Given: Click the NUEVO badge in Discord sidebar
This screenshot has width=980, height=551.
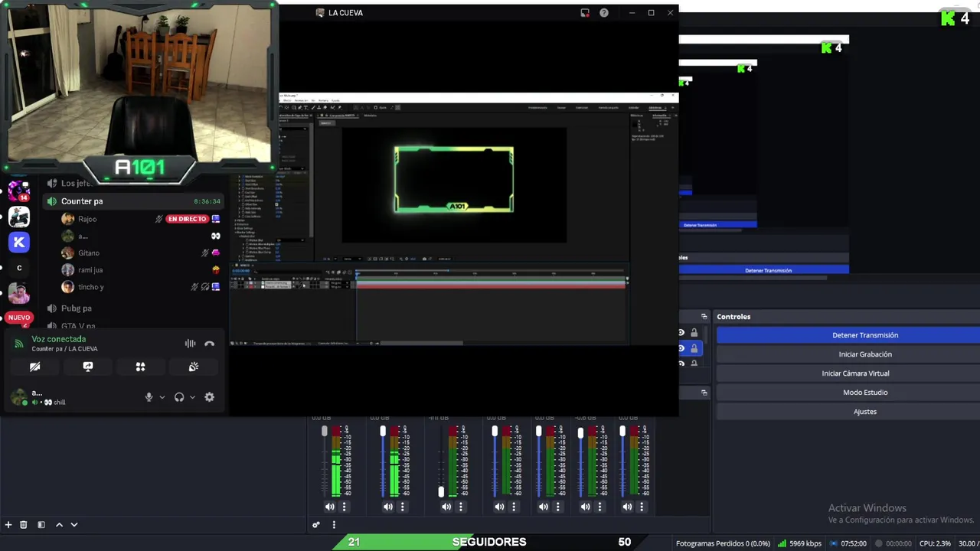Looking at the screenshot, I should (x=19, y=318).
